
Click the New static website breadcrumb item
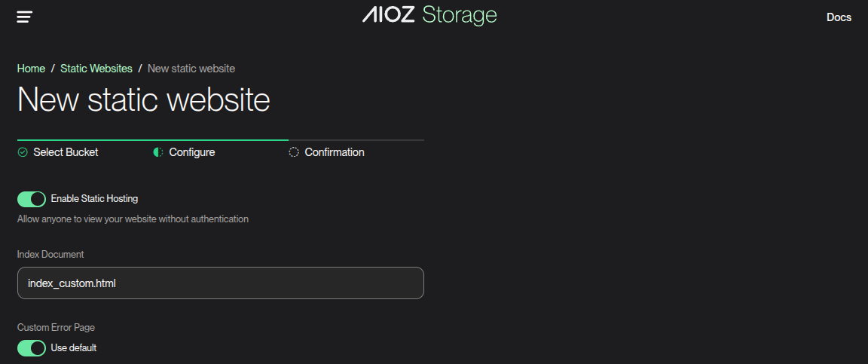point(191,69)
